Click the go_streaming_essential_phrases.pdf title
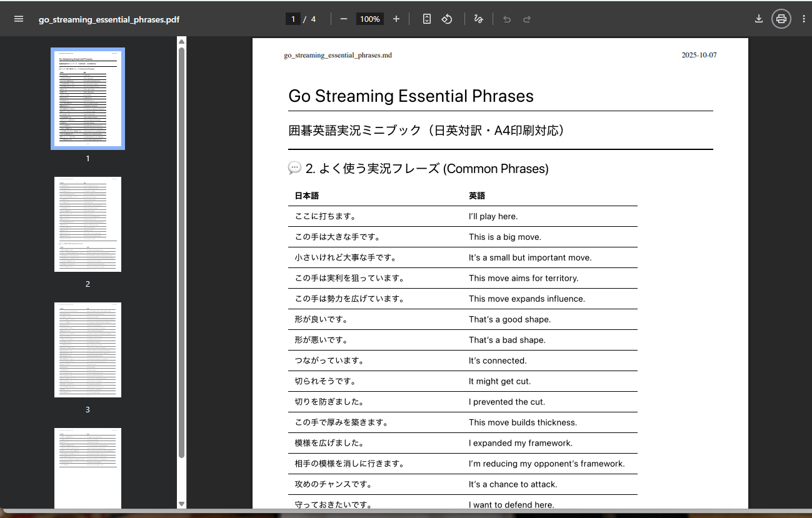 pos(109,19)
